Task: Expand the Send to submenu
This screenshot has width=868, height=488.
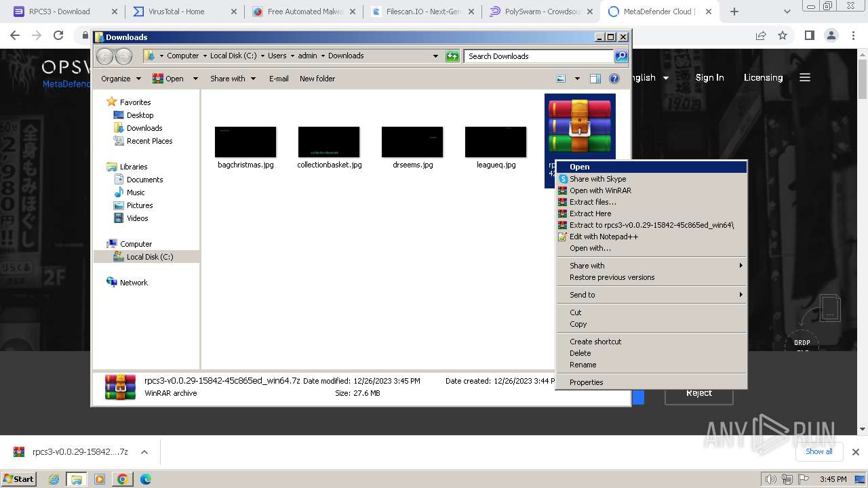Action: tap(651, 295)
